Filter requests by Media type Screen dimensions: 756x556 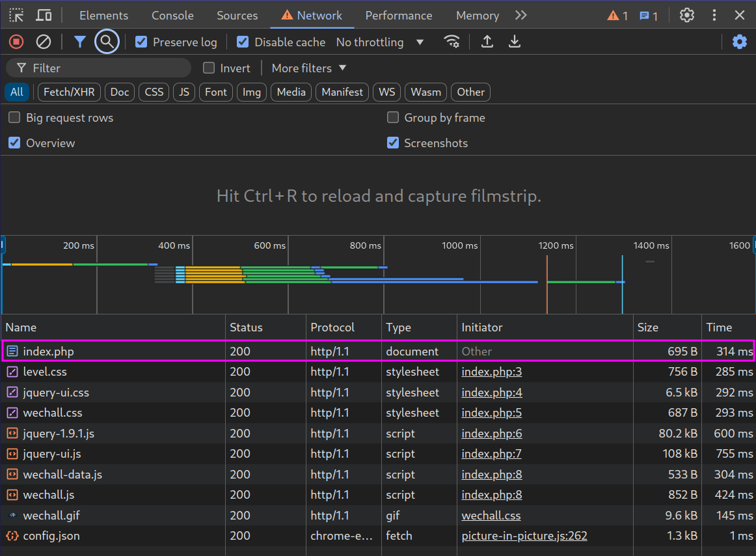(x=291, y=92)
